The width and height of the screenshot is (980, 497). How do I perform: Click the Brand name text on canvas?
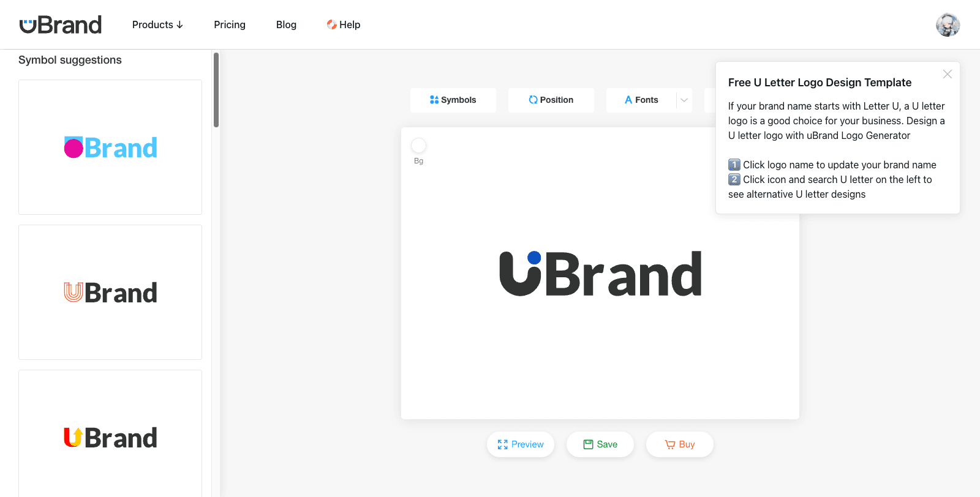coord(624,274)
